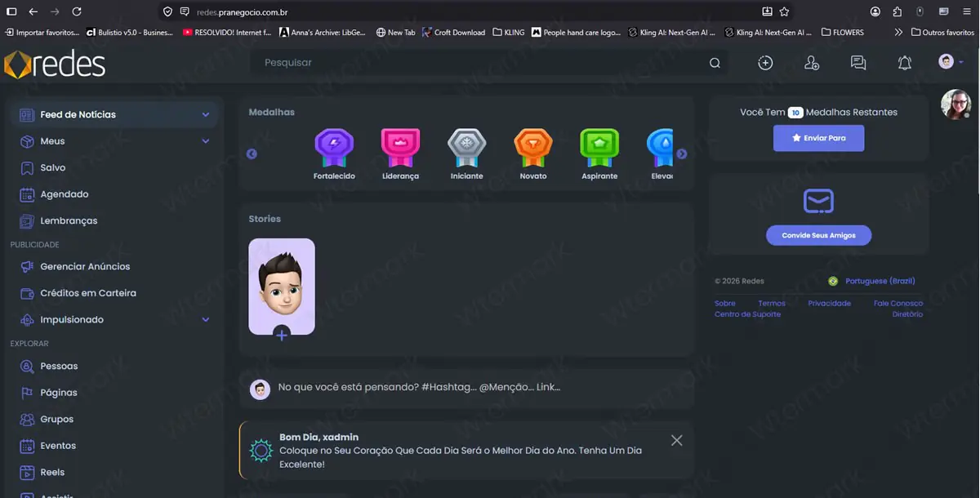Expand the Impulsionado sidebar section
Screen dimensions: 980x498
pyautogui.click(x=206, y=320)
